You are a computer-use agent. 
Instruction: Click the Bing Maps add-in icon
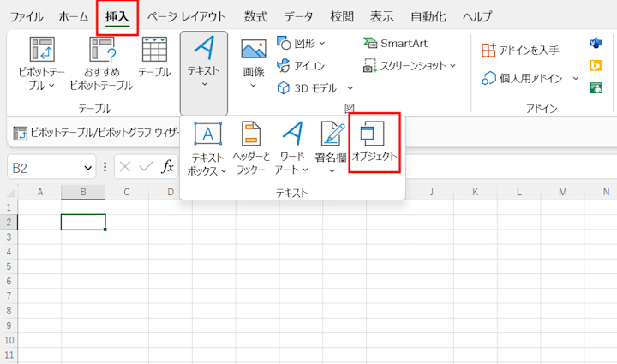pyautogui.click(x=596, y=65)
